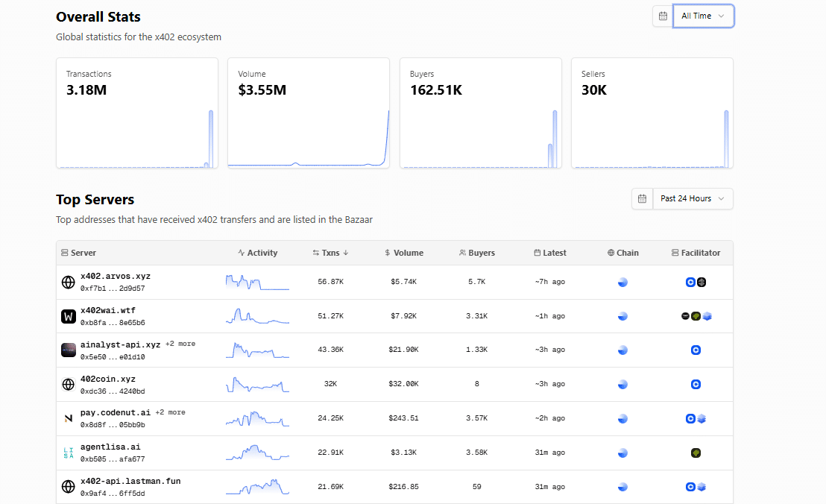This screenshot has width=826, height=504.
Task: Click the calendar icon beside All Time
Action: tap(663, 16)
